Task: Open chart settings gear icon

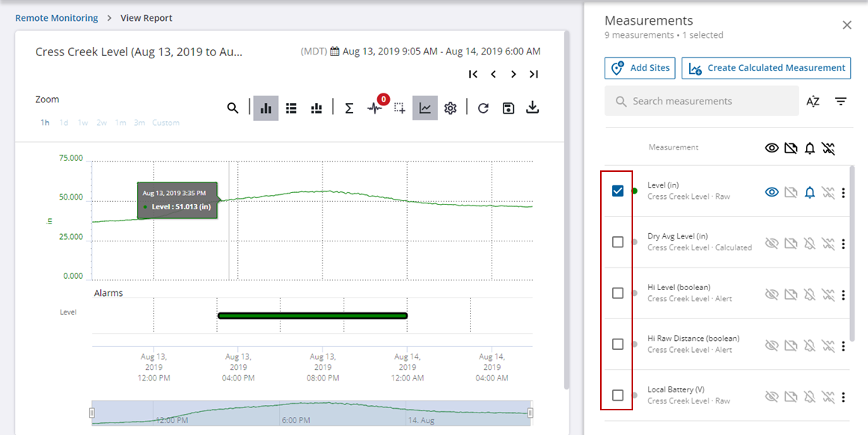Action: (x=450, y=108)
